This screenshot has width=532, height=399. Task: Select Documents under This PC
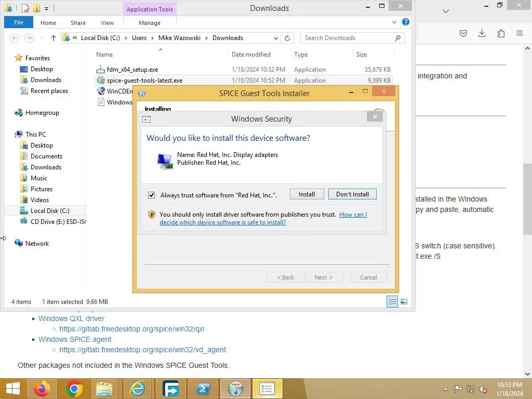tap(46, 156)
